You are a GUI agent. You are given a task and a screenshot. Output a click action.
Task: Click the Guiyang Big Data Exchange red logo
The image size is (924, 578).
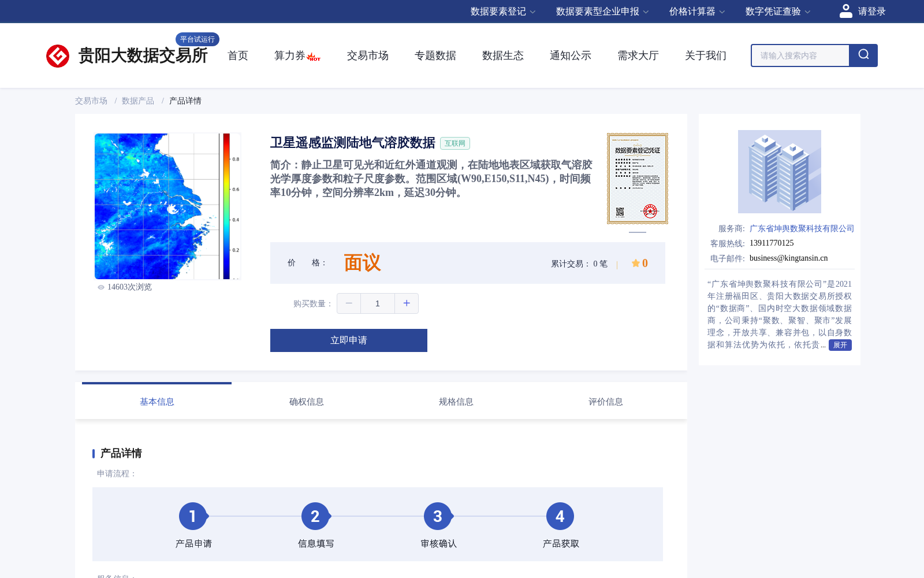tap(58, 56)
